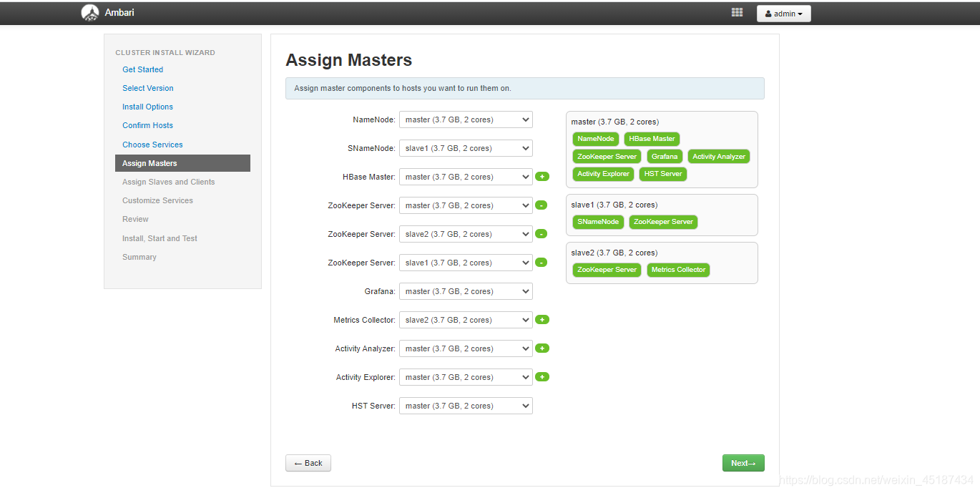Open ZooKeeper Server dropdown set to slave2
Viewport: 980px width, 493px height.
[x=466, y=234]
